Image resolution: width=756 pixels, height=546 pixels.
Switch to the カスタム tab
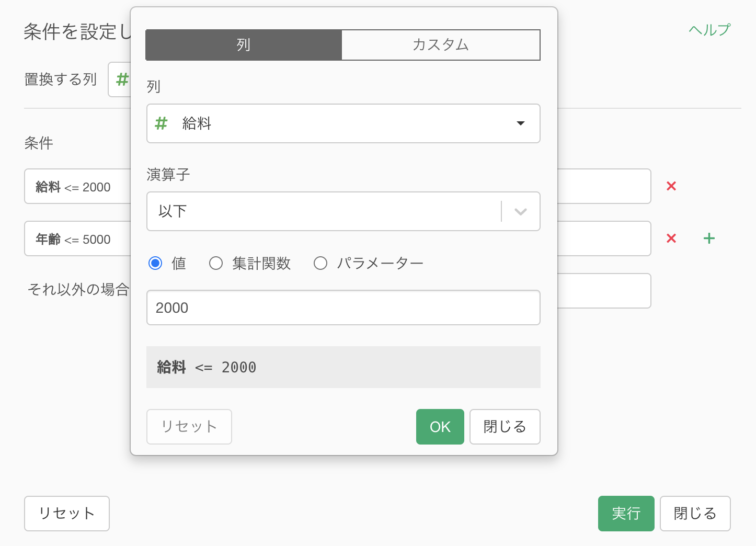(440, 45)
